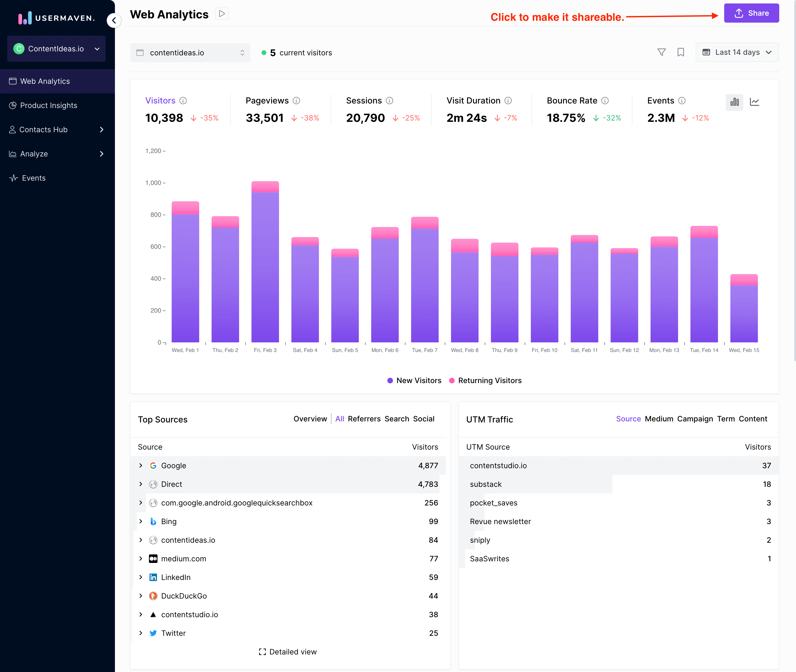796x672 pixels.
Task: Click the filter funnel icon
Action: coord(662,52)
